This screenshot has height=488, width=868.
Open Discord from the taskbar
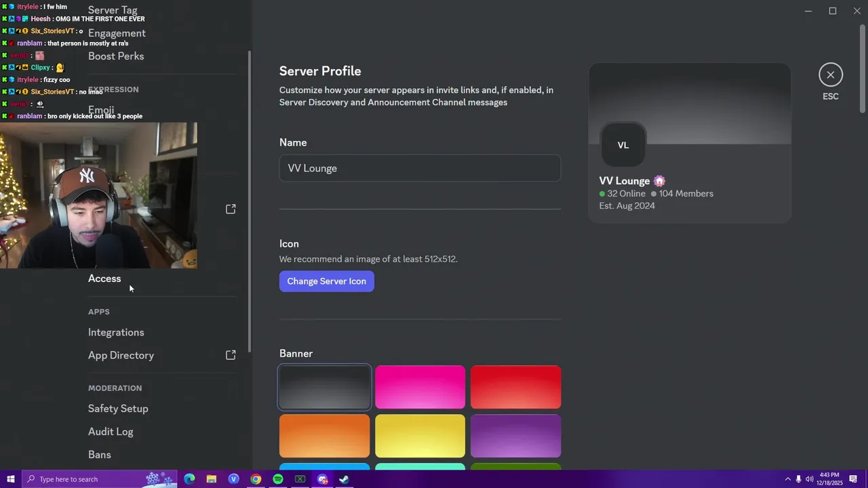(322, 479)
